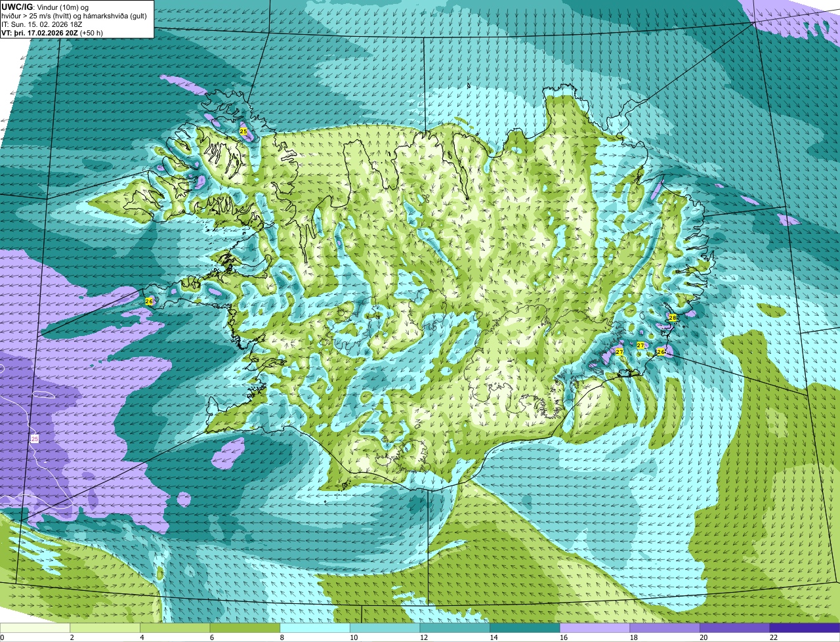Screen dimensions: 840x642
Task: Click the legend scale label '10'
Action: click(354, 637)
